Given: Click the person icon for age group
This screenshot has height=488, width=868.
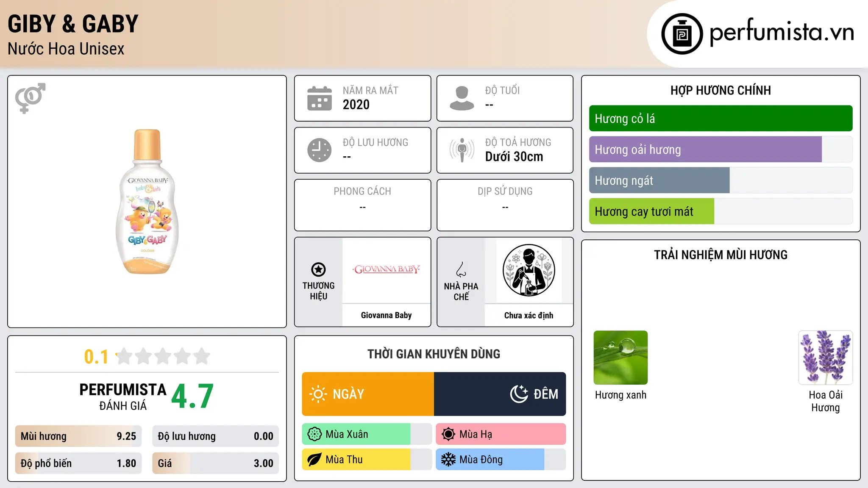Looking at the screenshot, I should pyautogui.click(x=462, y=98).
